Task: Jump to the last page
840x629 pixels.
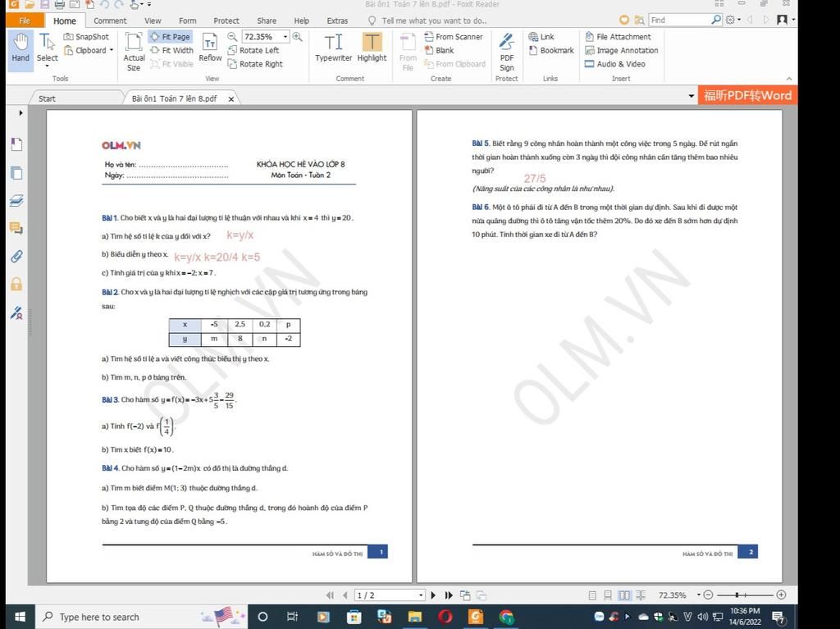Action: (449, 595)
